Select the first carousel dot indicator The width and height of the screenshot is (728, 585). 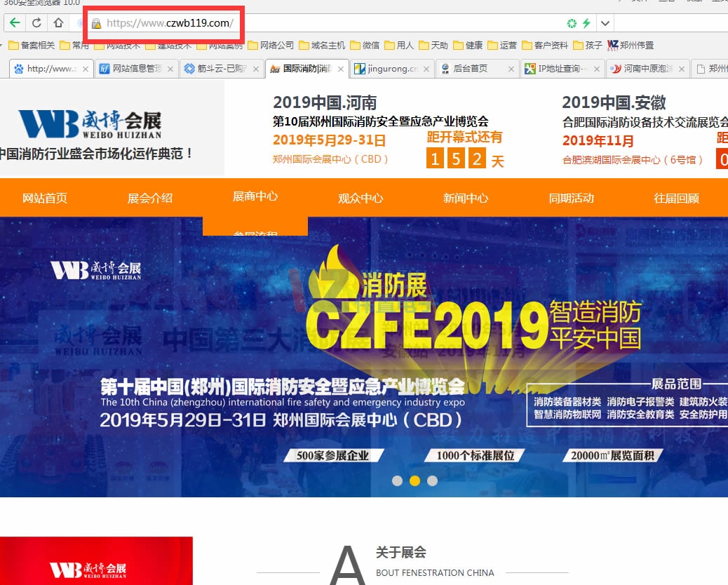coord(397,480)
